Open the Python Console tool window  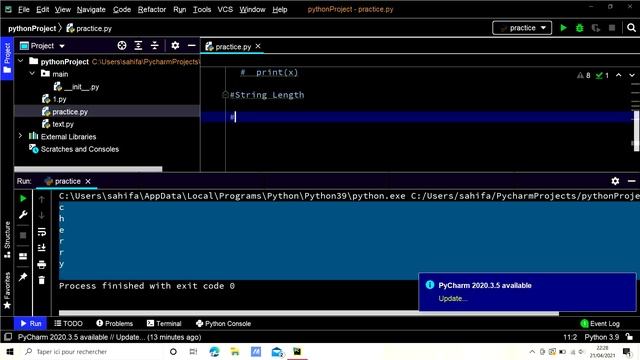coord(223,323)
